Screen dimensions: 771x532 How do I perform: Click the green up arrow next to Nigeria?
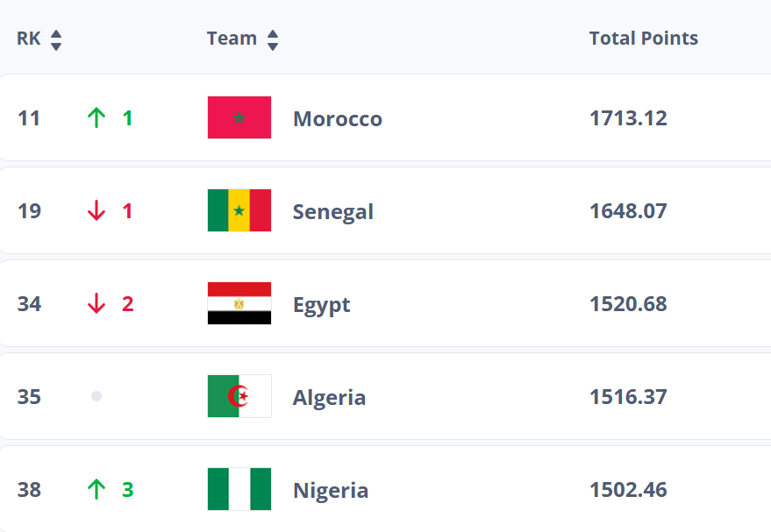point(96,490)
